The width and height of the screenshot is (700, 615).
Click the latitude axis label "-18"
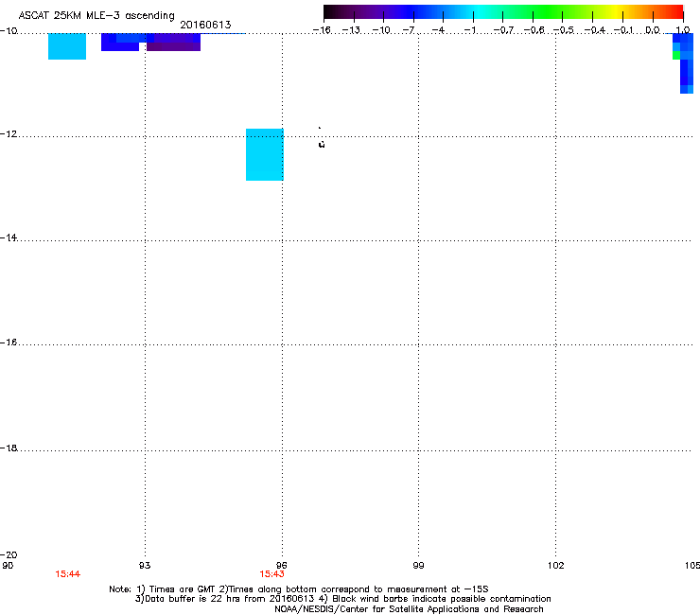coord(9,448)
